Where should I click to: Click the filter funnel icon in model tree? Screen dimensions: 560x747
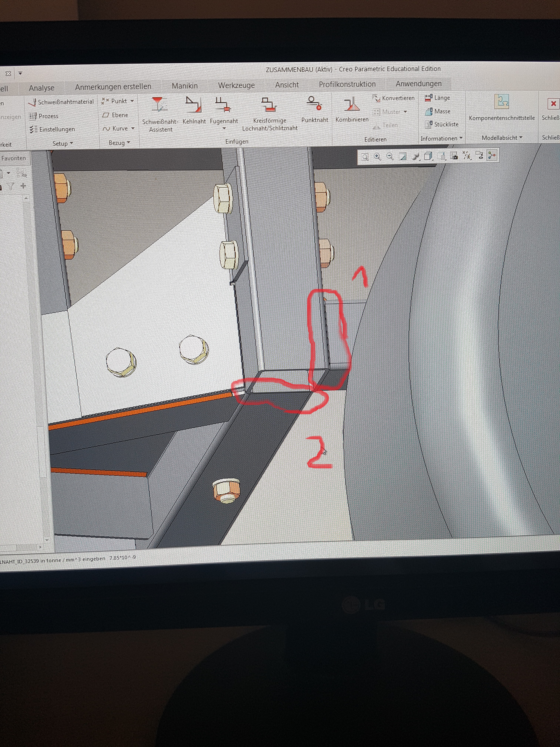coord(11,186)
